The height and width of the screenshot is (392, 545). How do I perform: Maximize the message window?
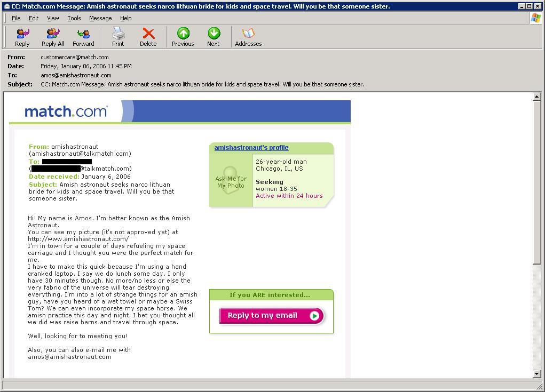tap(529, 6)
